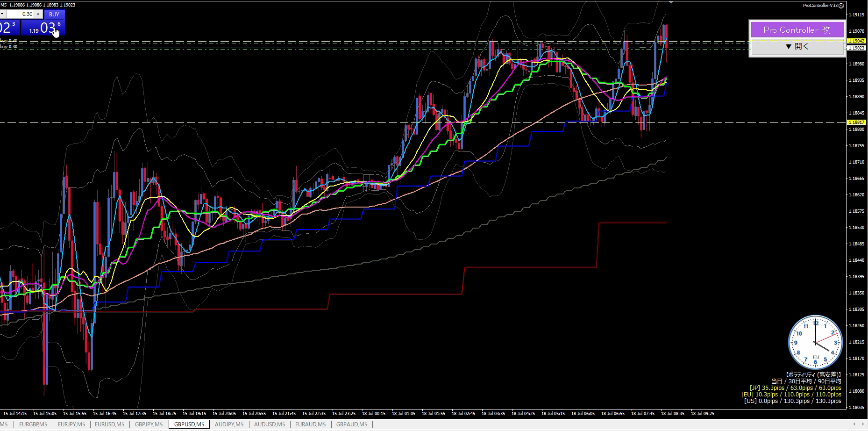The width and height of the screenshot is (868, 431).
Task: Click the 1.19023 current price label
Action: pyautogui.click(x=856, y=48)
